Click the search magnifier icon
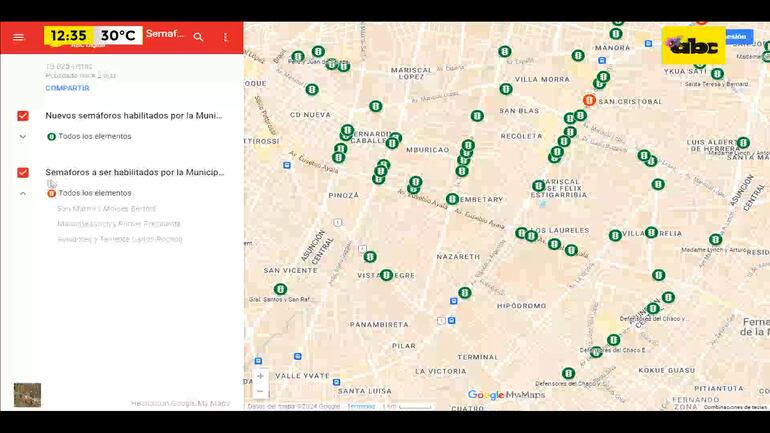Screen dimensions: 770x433 pos(198,37)
